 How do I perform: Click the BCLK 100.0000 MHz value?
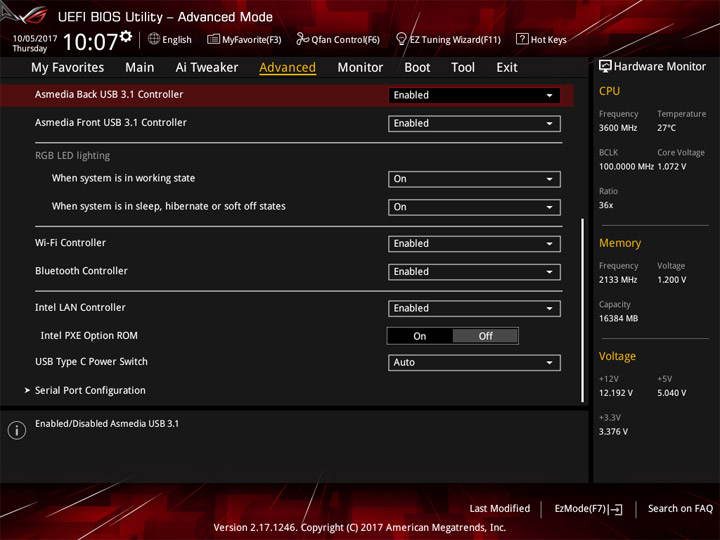[626, 167]
